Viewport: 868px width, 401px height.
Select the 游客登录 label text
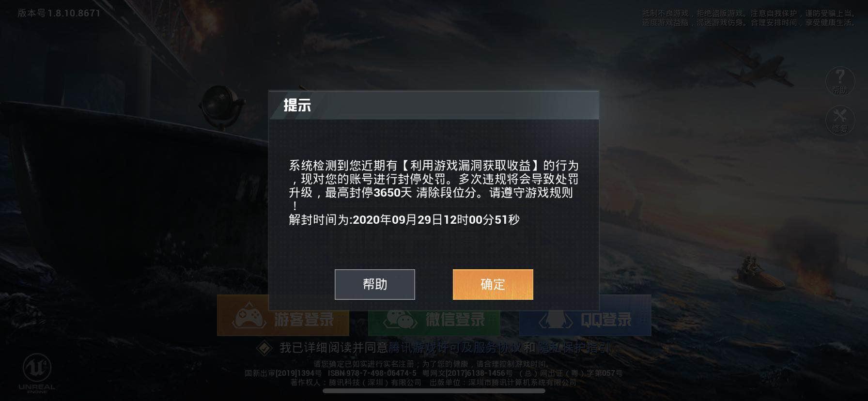[x=304, y=320]
